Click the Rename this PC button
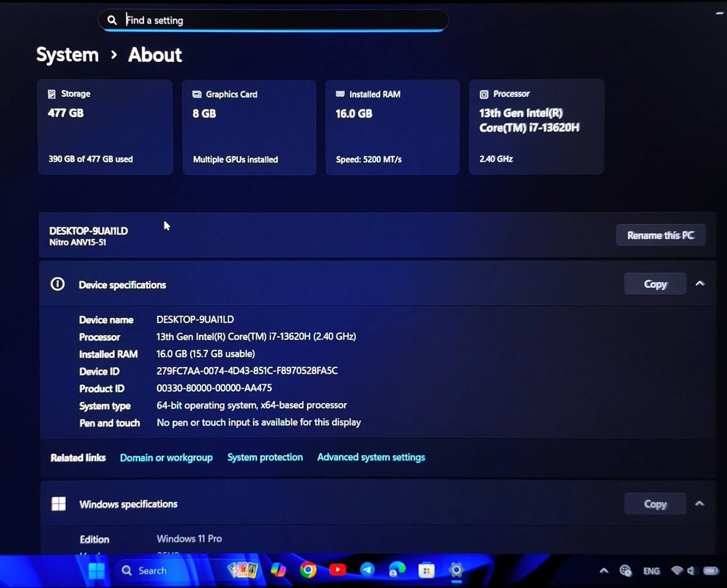The image size is (727, 588). 660,235
